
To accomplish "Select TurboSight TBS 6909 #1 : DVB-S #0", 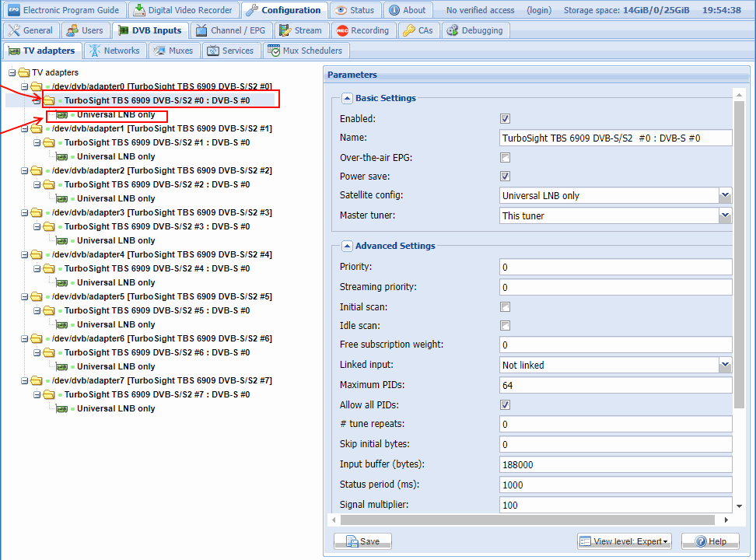I will (157, 143).
